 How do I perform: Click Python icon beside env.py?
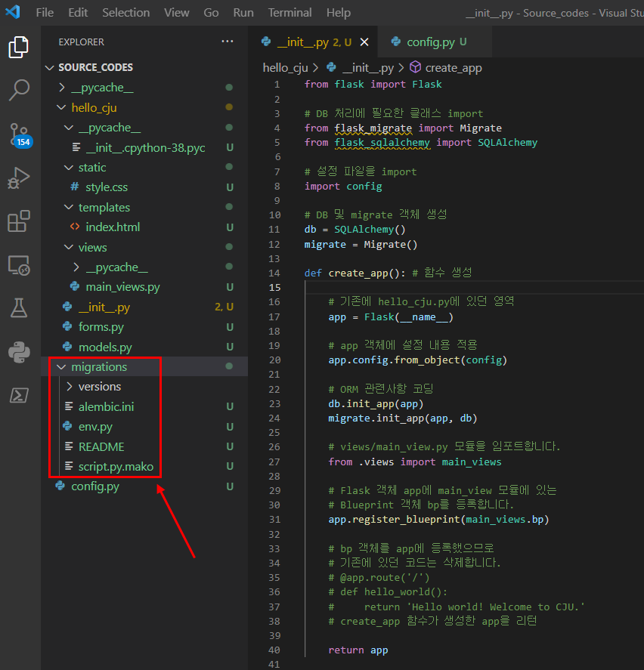(x=67, y=425)
